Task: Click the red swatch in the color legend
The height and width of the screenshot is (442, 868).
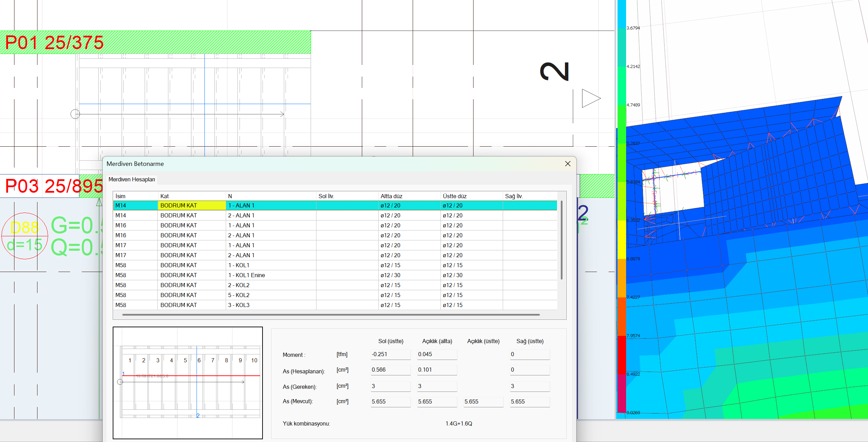Action: pos(622,354)
